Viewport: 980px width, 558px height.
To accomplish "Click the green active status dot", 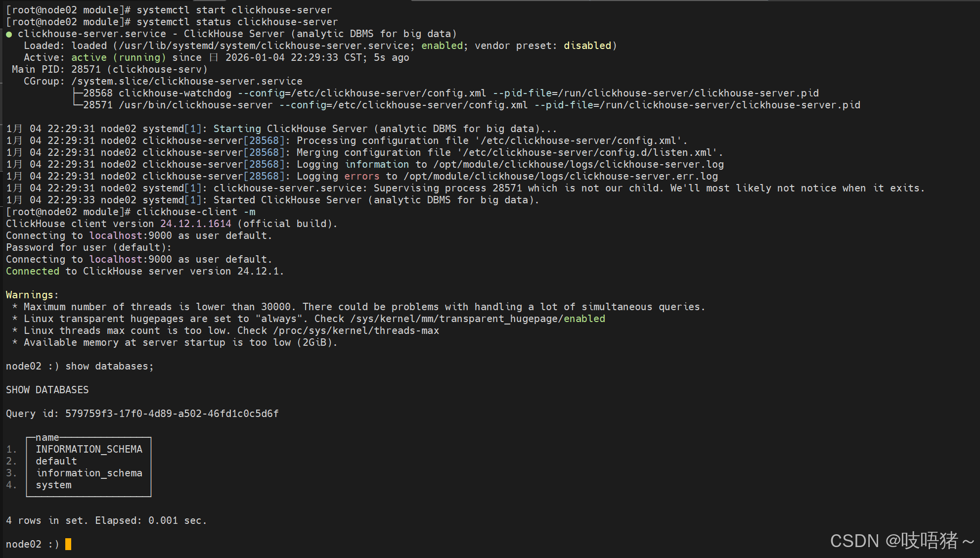I will tap(9, 34).
